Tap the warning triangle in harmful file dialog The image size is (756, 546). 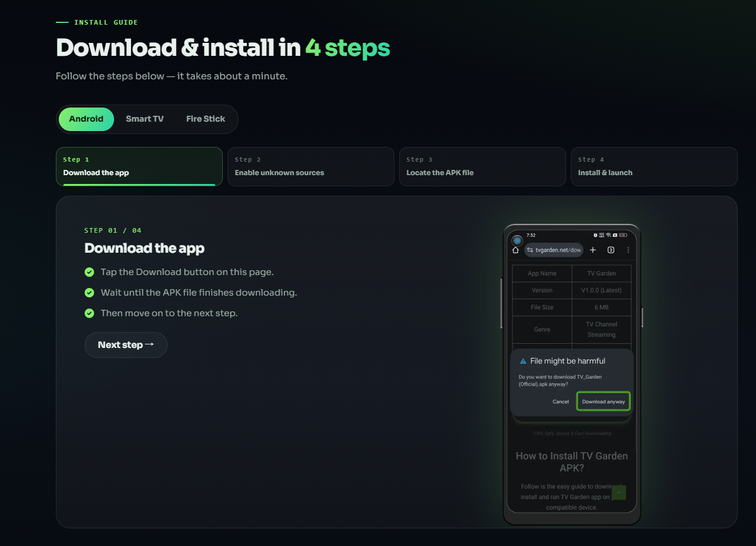523,361
